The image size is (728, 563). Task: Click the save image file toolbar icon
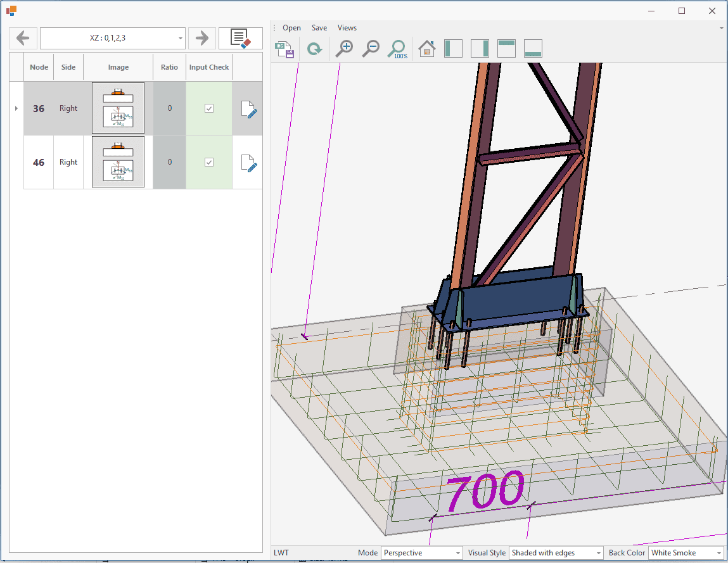pos(284,49)
